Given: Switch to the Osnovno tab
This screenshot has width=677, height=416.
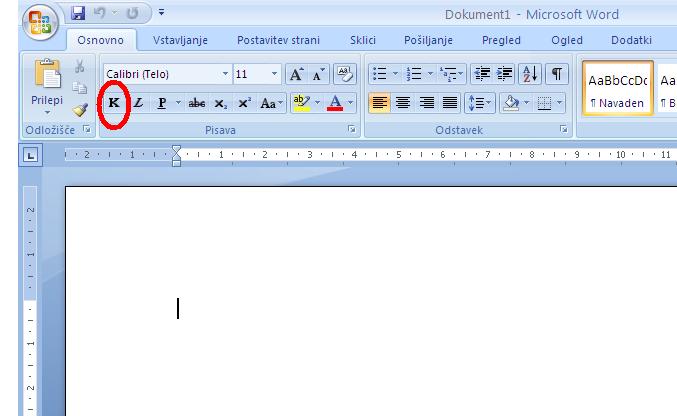Looking at the screenshot, I should (101, 40).
